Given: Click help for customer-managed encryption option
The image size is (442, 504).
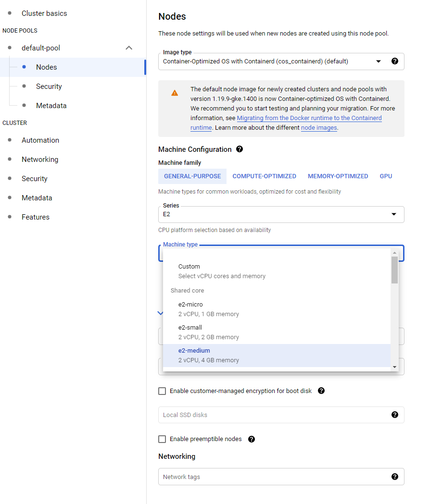Looking at the screenshot, I should tap(321, 391).
